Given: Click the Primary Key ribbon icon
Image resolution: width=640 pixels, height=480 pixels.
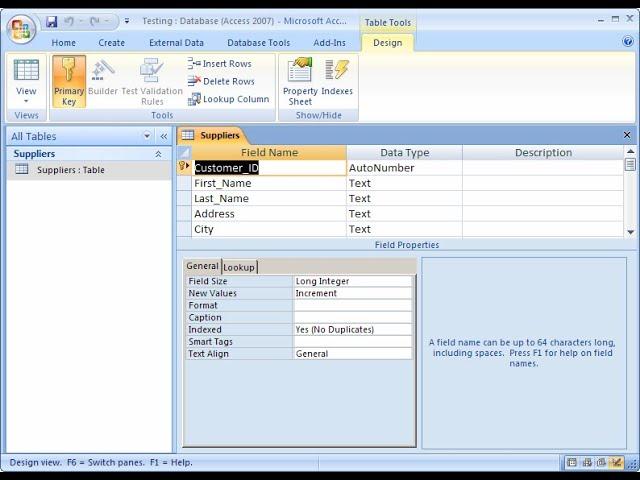Looking at the screenshot, I should coord(69,80).
